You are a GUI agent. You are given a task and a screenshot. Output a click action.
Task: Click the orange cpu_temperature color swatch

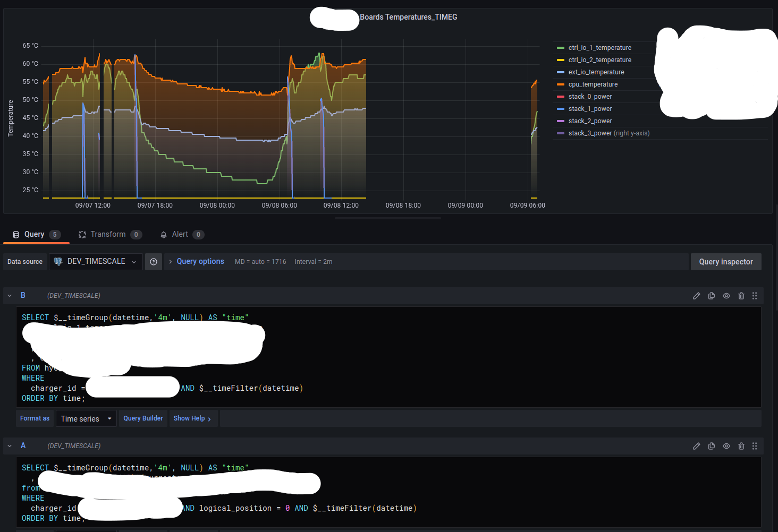561,84
